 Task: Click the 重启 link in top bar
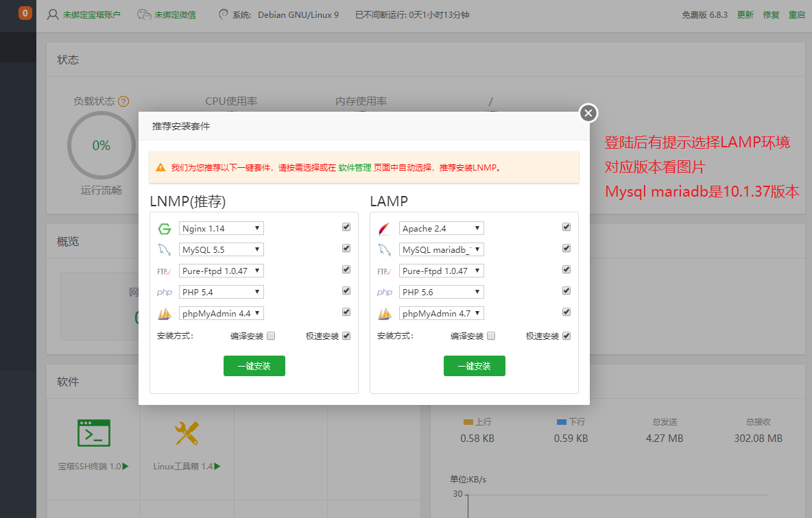point(796,14)
